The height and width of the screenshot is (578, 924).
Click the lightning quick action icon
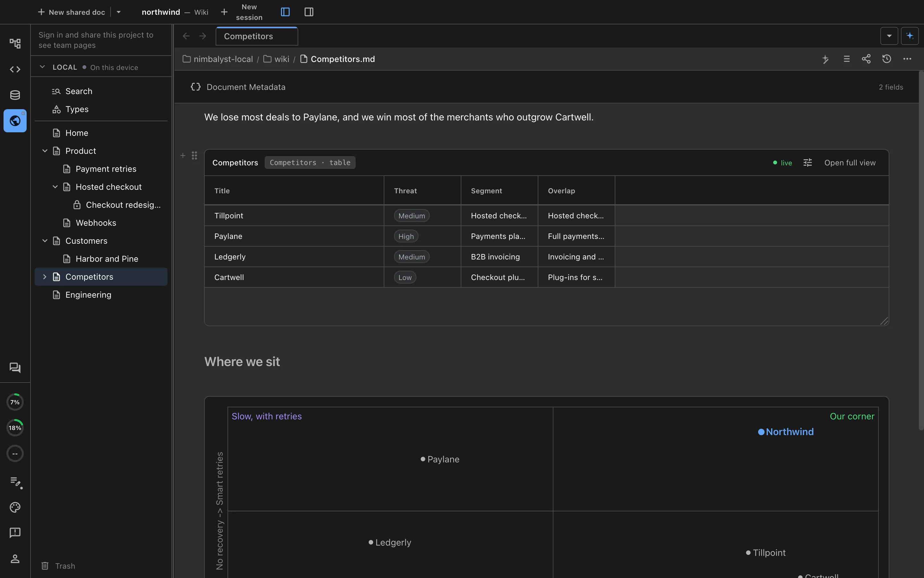826,59
